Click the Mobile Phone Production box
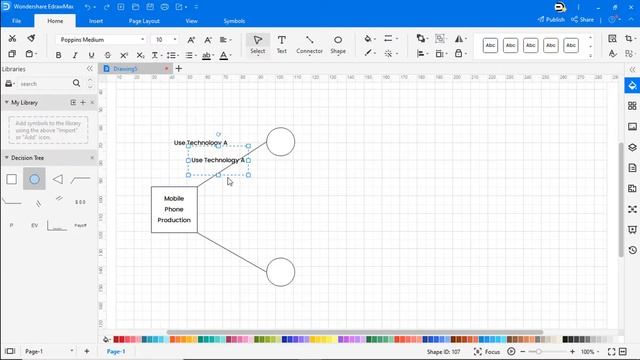The width and height of the screenshot is (640, 360). click(174, 210)
